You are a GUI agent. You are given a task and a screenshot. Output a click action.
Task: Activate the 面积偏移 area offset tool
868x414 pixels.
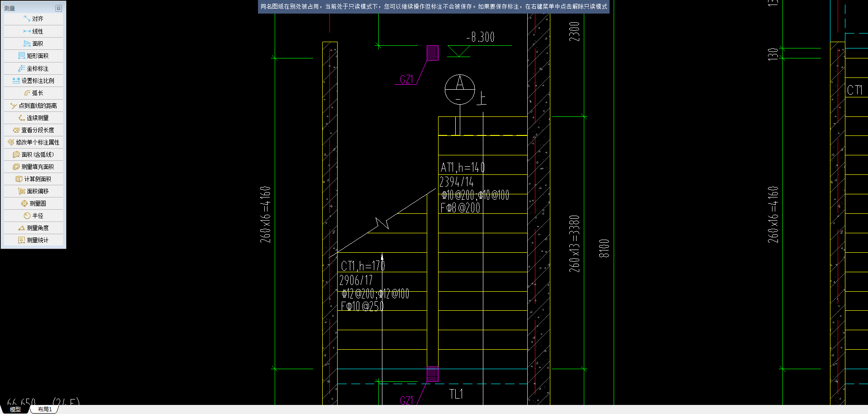coord(33,191)
